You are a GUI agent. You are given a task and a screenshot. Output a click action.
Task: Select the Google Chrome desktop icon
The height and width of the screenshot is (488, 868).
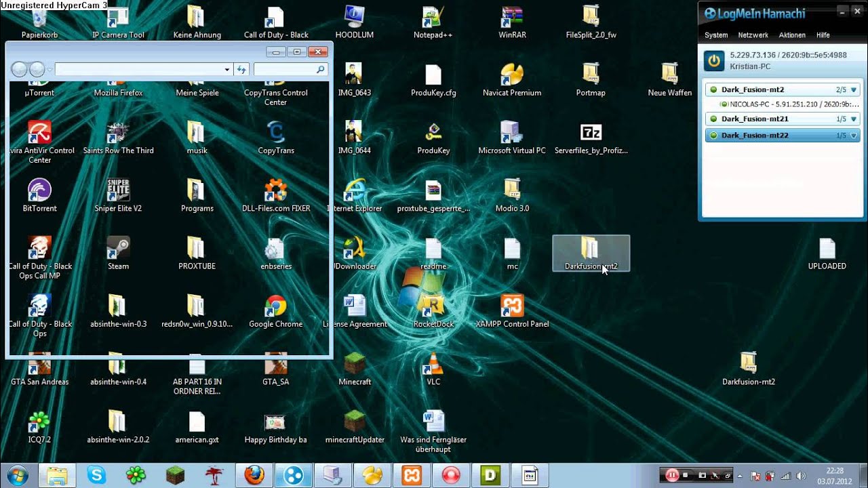click(276, 311)
